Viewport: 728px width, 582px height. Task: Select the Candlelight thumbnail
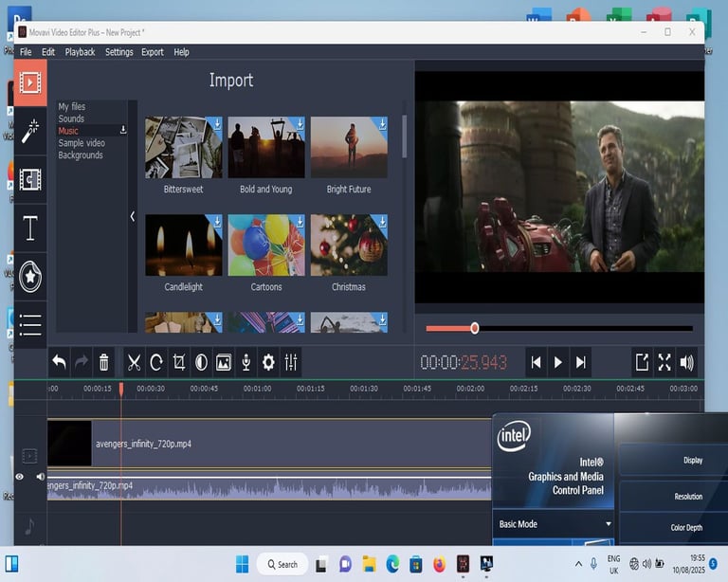click(184, 246)
